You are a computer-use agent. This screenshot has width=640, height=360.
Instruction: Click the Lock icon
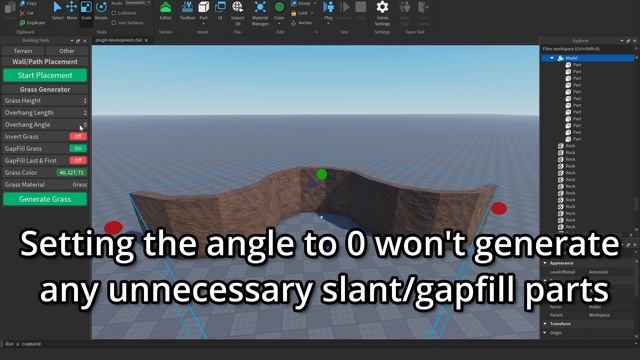tap(294, 13)
